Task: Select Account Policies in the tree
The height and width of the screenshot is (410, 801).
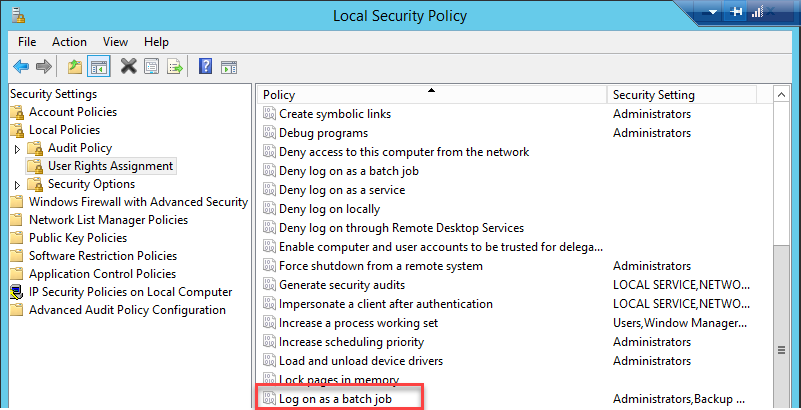Action: [x=72, y=112]
